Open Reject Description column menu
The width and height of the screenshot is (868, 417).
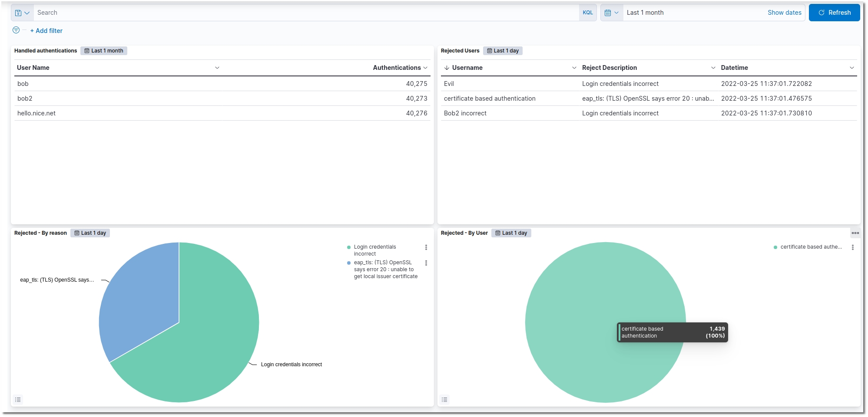(713, 68)
